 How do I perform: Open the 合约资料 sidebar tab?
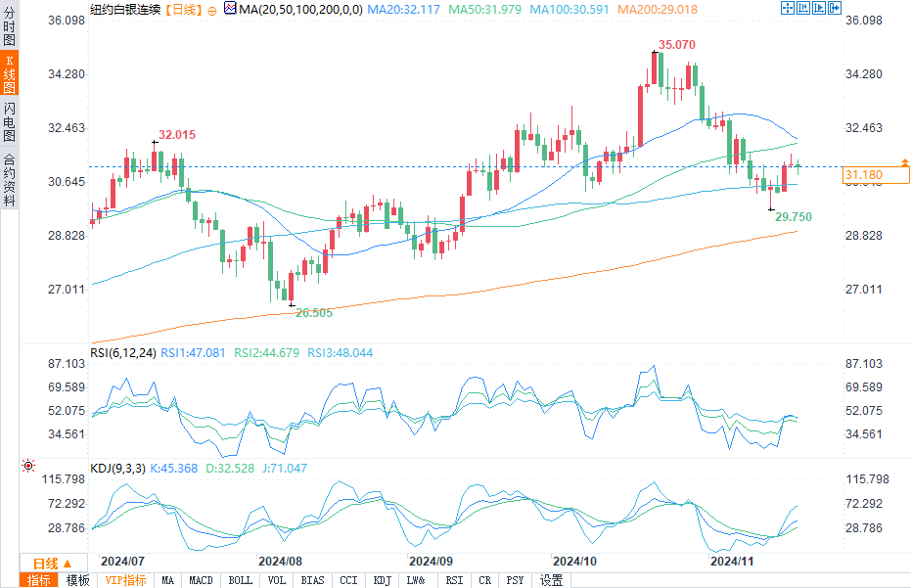point(10,180)
